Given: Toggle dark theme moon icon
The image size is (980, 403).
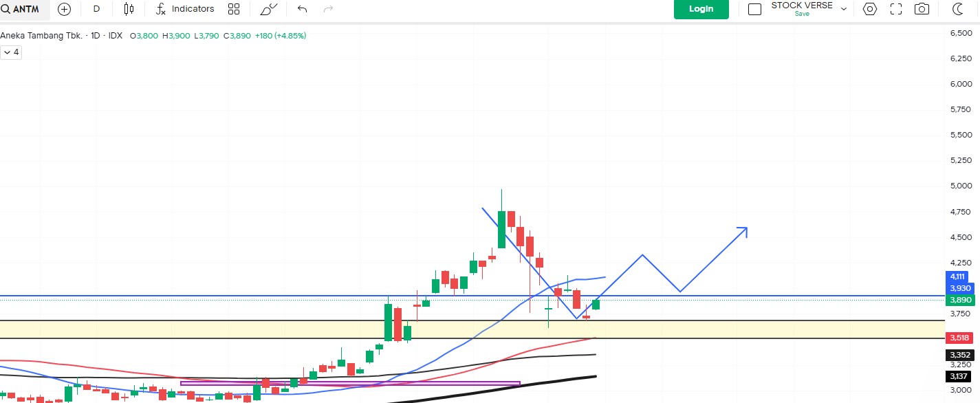Looking at the screenshot, I should [958, 9].
